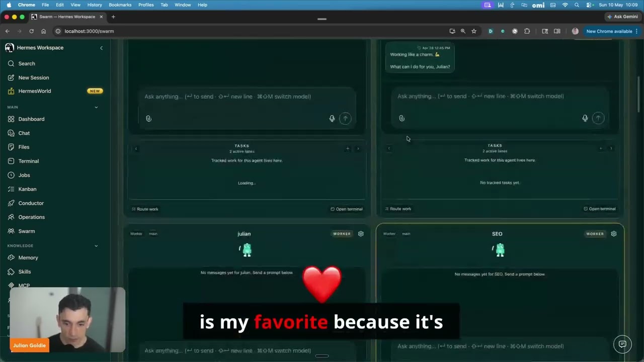Select the Swarm — Hermes Workspace tab
The image size is (644, 362).
pos(67,17)
